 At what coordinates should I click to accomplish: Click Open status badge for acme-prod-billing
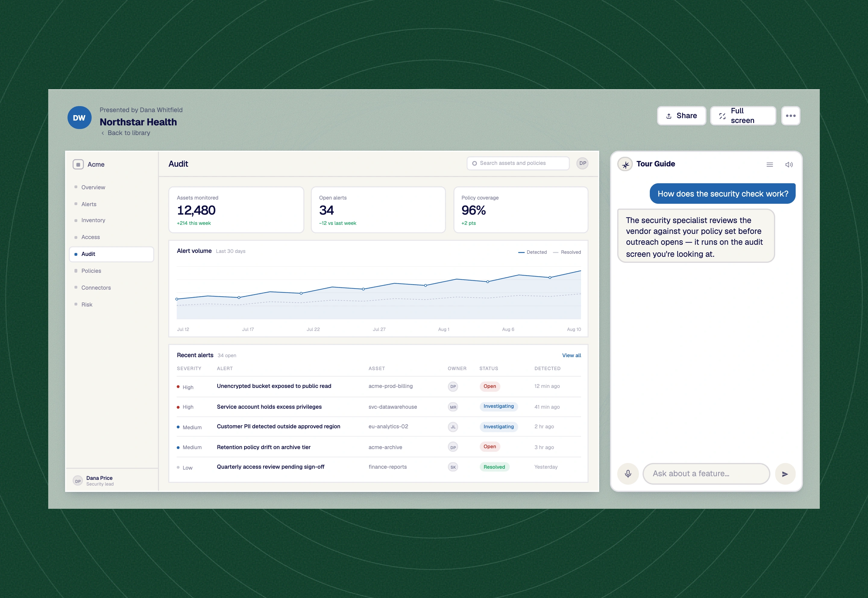point(490,386)
